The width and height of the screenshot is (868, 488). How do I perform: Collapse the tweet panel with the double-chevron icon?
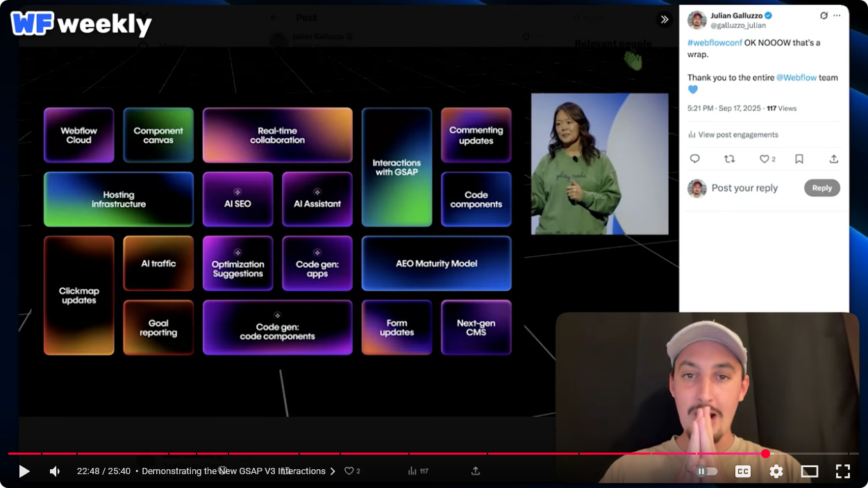[x=665, y=19]
